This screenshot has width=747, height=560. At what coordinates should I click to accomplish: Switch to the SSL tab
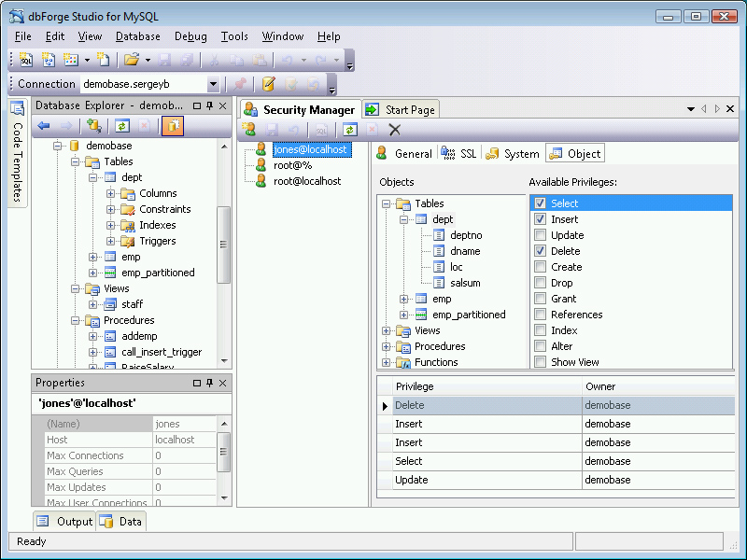click(458, 154)
